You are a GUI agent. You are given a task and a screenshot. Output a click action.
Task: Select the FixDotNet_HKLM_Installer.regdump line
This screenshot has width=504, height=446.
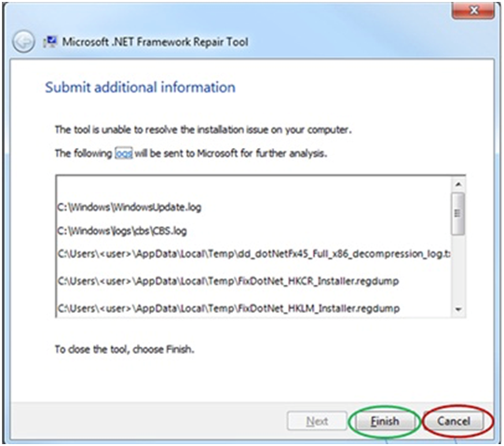coord(228,308)
